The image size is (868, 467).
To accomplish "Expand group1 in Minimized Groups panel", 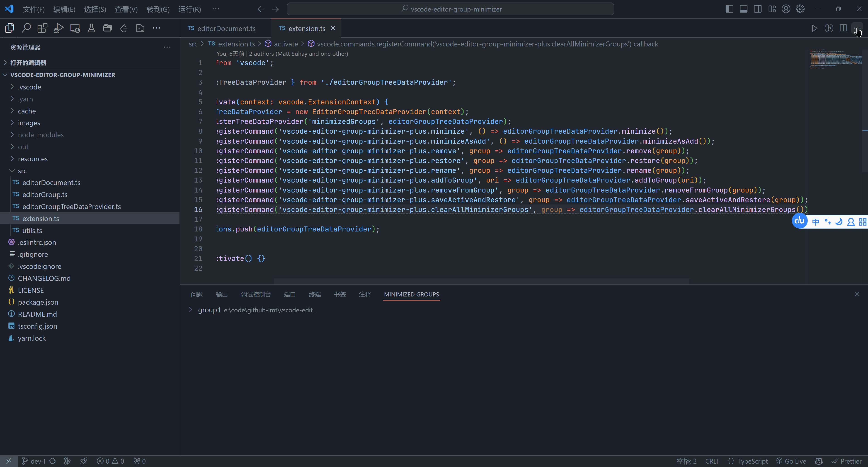I will click(x=191, y=310).
